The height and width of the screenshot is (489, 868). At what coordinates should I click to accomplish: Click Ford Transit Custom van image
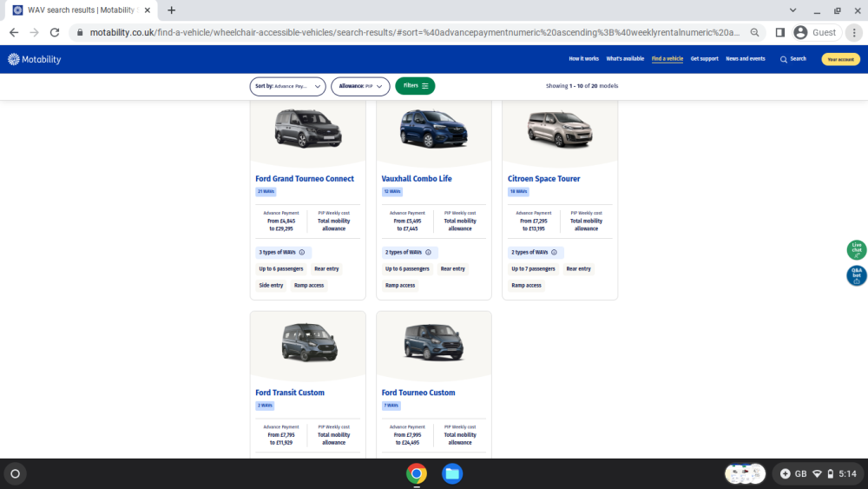[x=309, y=342]
